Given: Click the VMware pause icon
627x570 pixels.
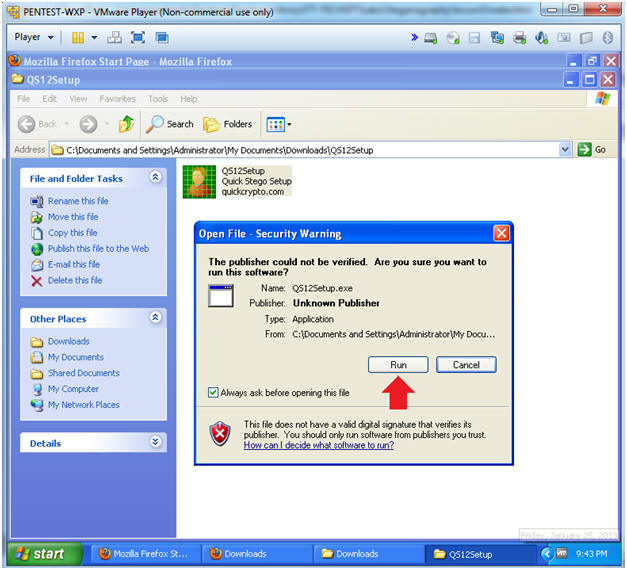Looking at the screenshot, I should pos(78,38).
